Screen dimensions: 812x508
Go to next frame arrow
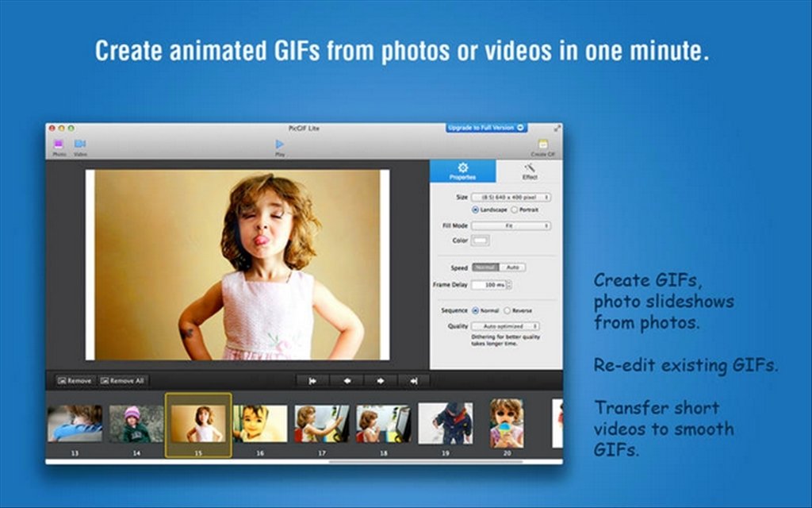381,381
